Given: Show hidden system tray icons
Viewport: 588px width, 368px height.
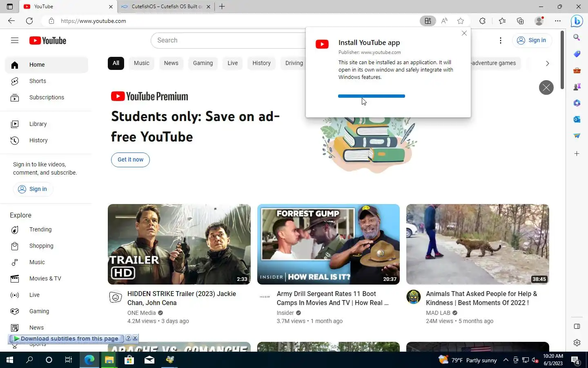Looking at the screenshot, I should coord(506,360).
